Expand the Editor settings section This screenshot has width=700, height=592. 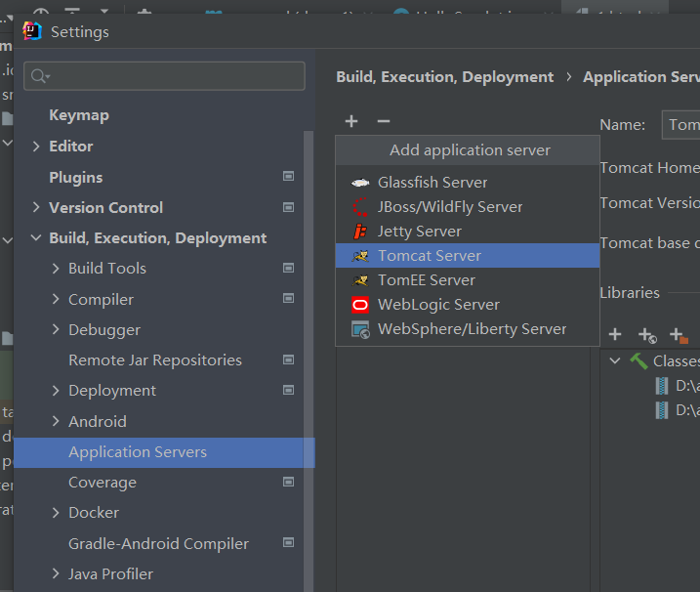[36, 146]
